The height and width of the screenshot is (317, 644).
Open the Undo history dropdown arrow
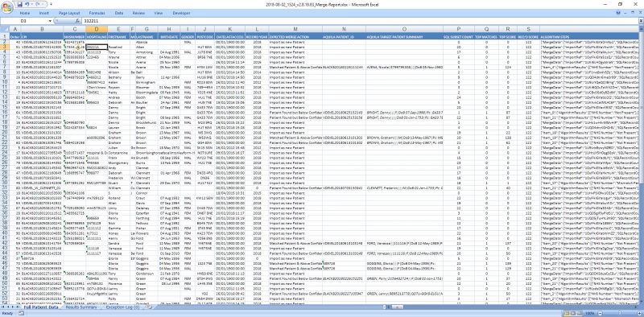[x=32, y=4]
